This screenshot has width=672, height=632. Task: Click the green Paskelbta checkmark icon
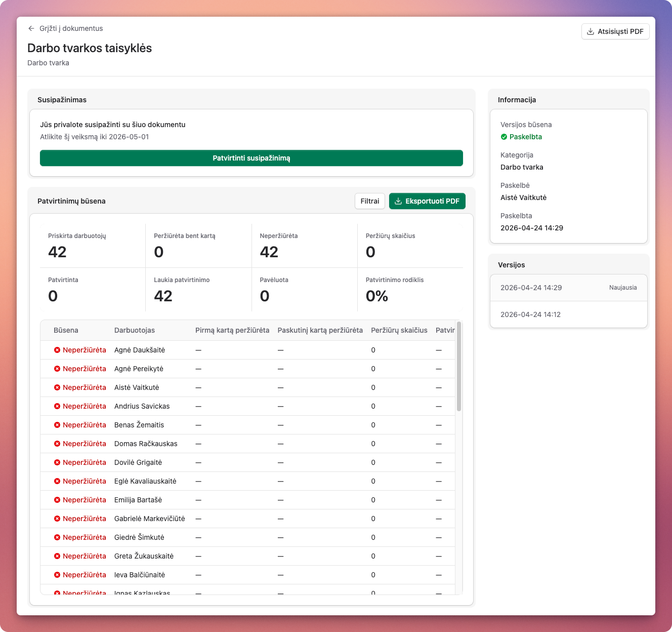504,137
